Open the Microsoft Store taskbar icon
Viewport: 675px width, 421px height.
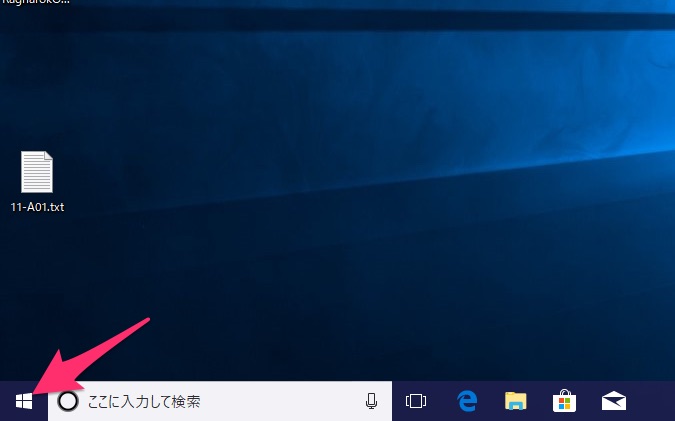[564, 401]
